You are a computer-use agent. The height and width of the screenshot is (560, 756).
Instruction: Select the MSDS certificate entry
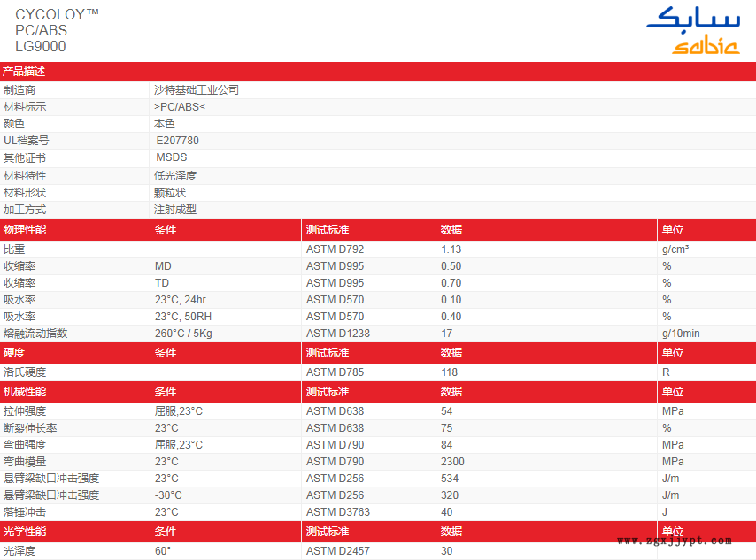pos(172,157)
